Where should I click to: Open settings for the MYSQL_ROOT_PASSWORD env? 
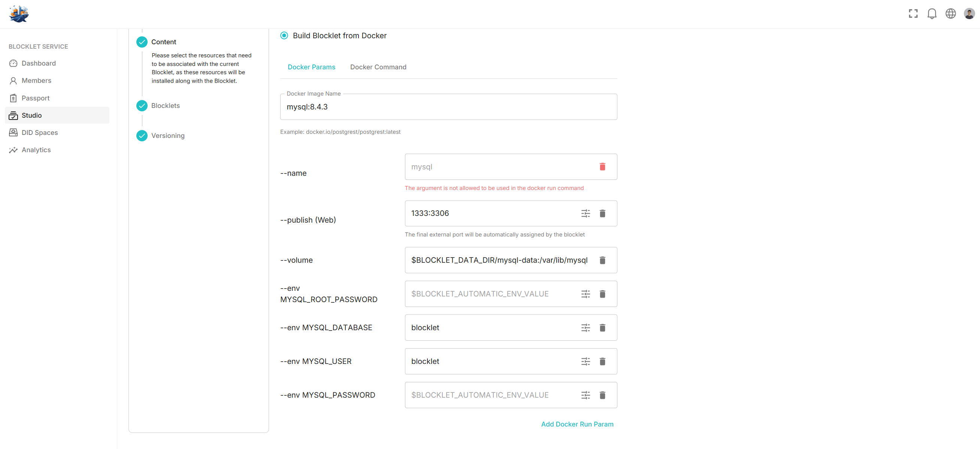(586, 294)
